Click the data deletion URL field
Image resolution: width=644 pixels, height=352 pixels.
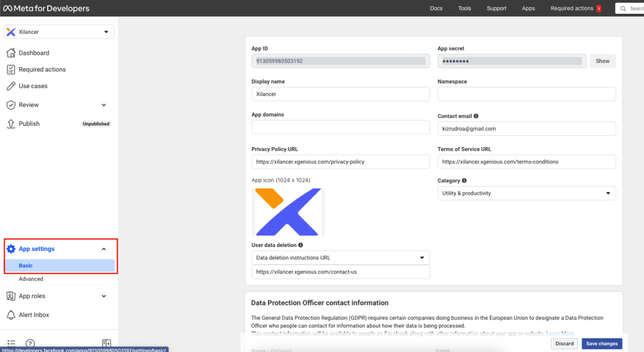tap(340, 272)
